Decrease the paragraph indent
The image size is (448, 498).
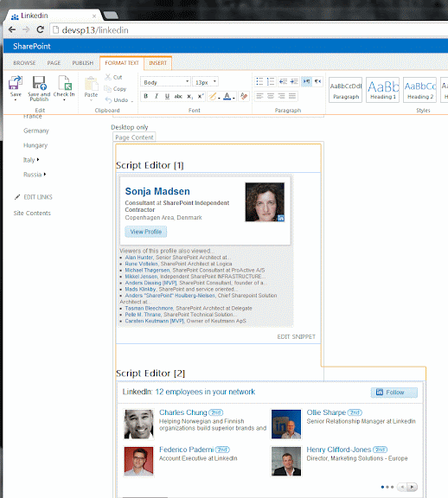pyautogui.click(x=283, y=81)
